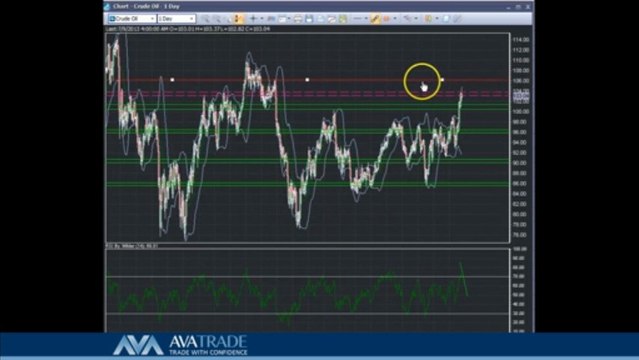
Task: Expand the line tool dropdown arrow
Action: [x=366, y=19]
